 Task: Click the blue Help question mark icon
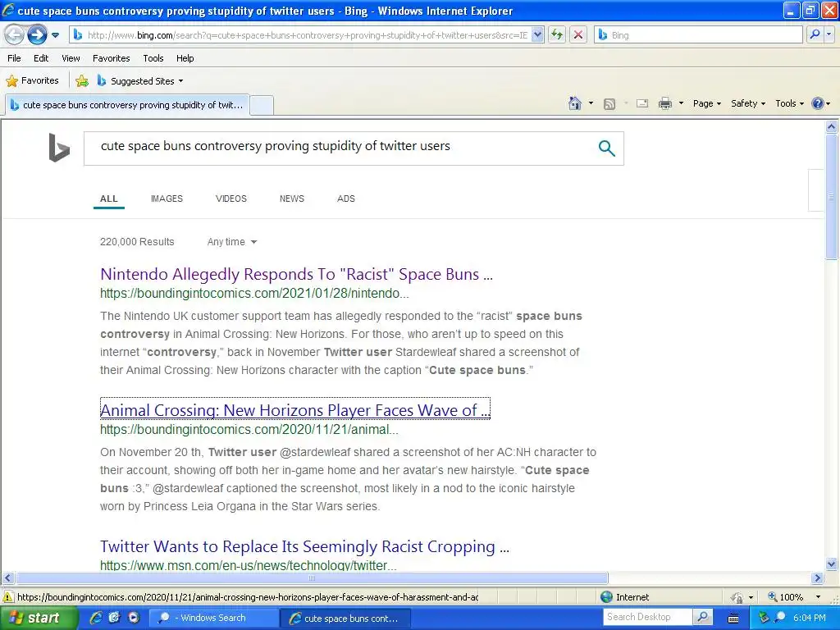point(818,103)
